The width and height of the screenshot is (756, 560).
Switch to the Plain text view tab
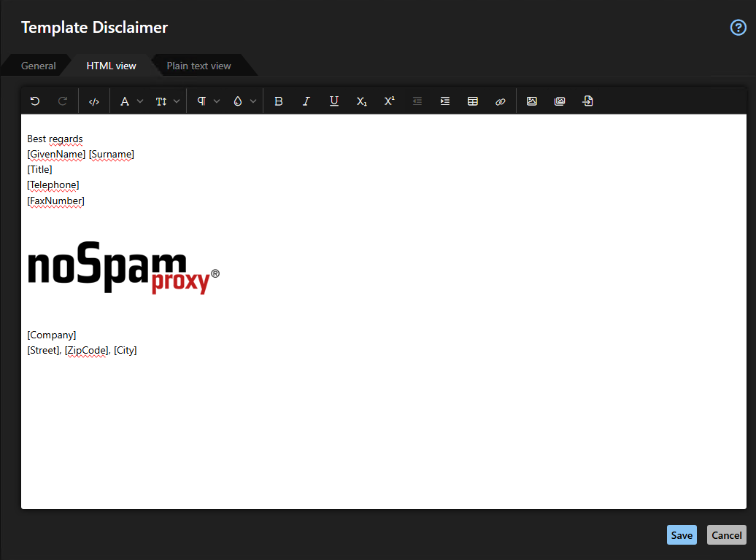pos(198,66)
